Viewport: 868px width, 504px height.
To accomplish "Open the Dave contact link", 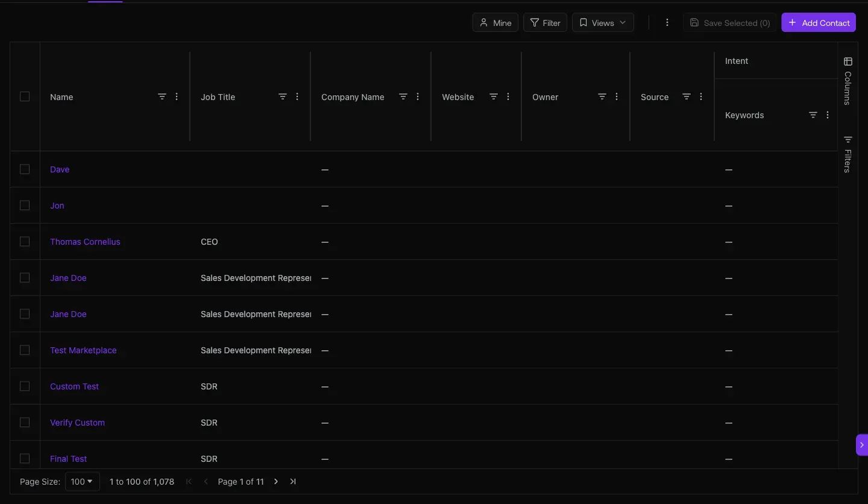I will click(60, 169).
